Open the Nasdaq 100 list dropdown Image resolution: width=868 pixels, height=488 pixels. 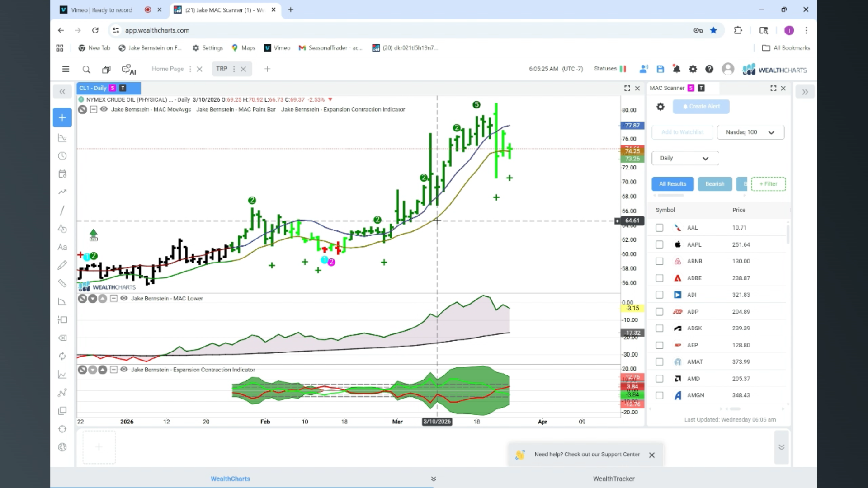click(750, 132)
